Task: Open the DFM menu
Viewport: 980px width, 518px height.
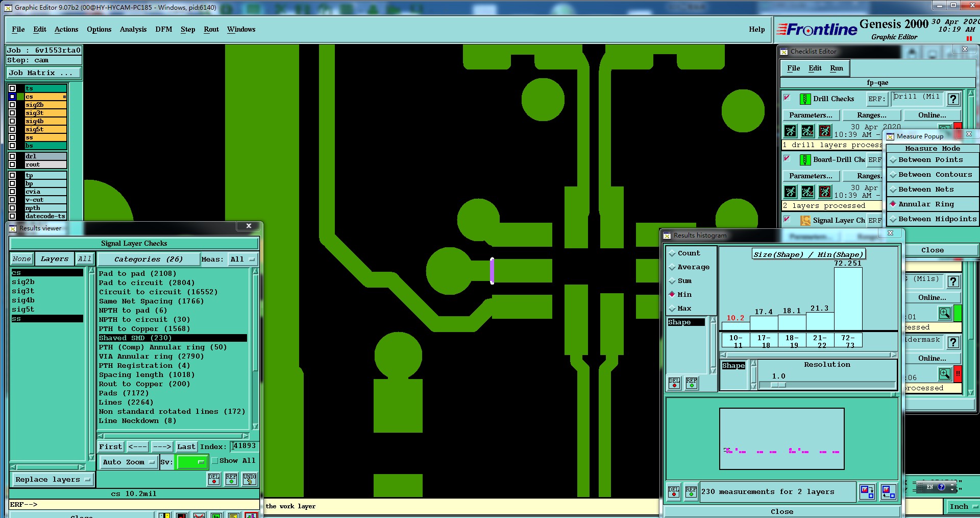Action: 164,30
